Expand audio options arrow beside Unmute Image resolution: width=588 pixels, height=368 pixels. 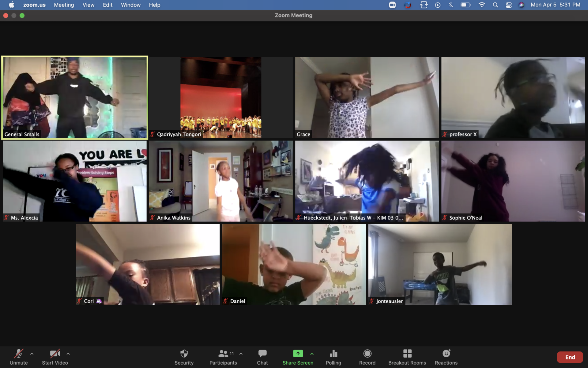[x=32, y=354]
